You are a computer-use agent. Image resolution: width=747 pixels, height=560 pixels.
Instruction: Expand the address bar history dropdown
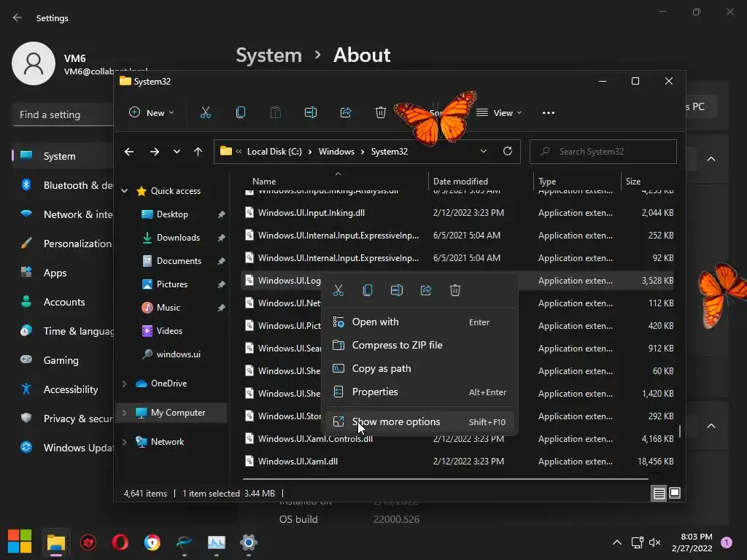click(x=484, y=151)
